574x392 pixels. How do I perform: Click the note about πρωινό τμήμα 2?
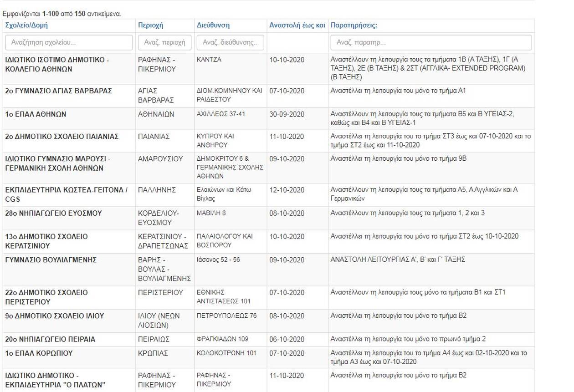[408, 339]
